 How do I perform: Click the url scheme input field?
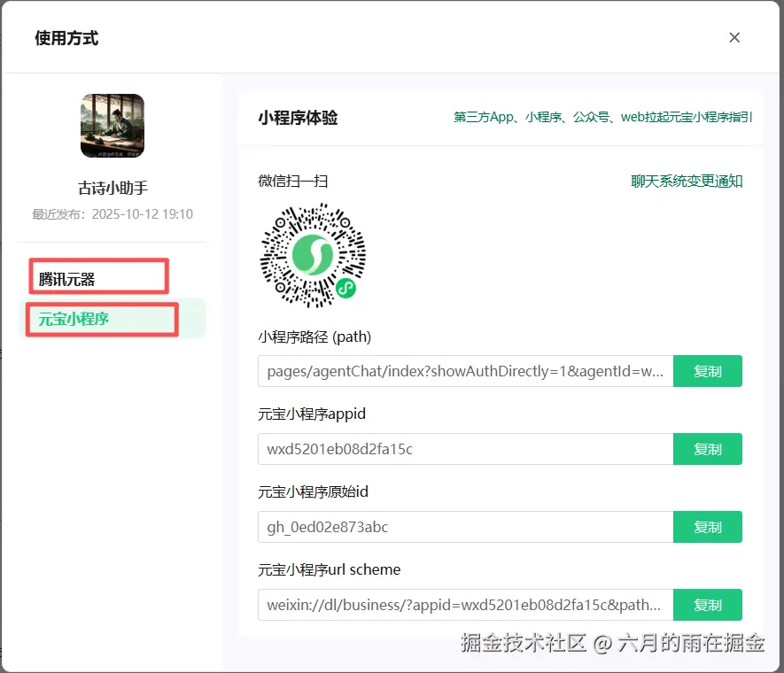click(x=465, y=605)
